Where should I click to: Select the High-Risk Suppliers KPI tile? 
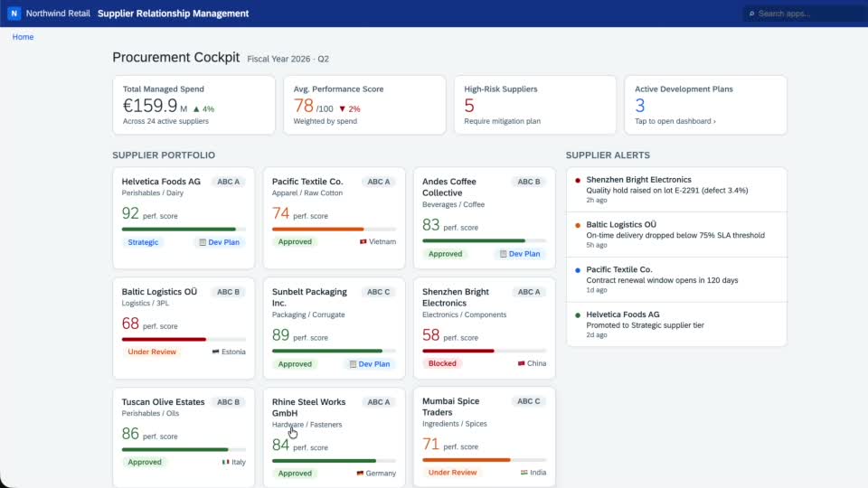[x=534, y=105]
